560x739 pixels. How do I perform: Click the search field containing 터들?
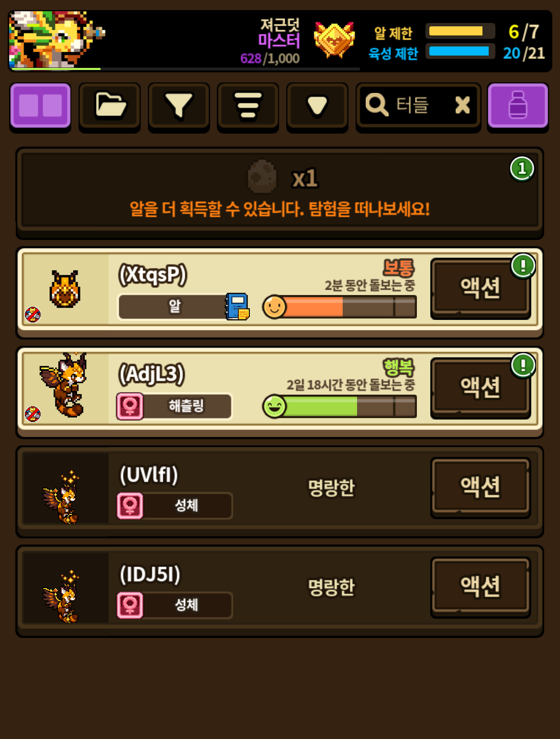click(418, 106)
